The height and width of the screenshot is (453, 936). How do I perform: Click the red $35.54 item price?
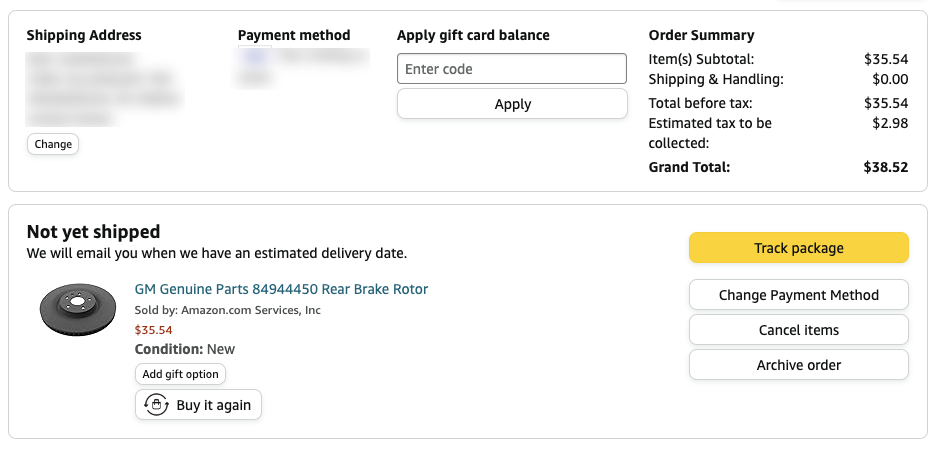[153, 330]
